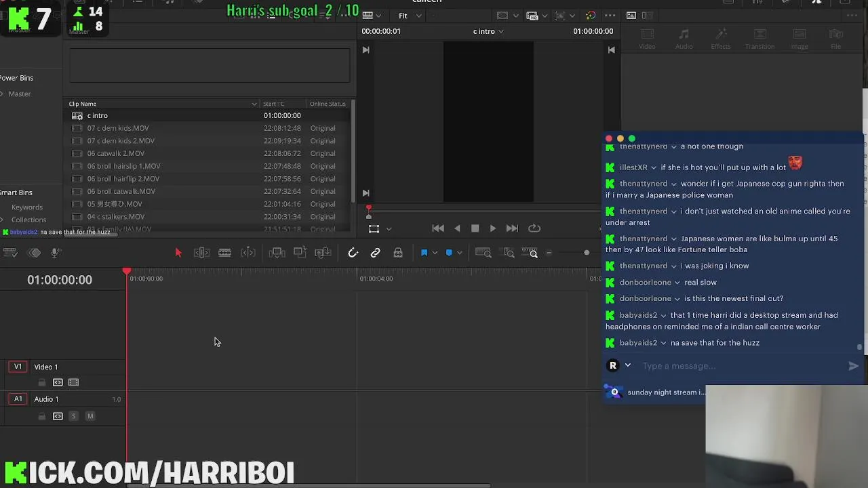Viewport: 868px width, 488px height.
Task: Select the red arrow Selection mode tool
Action: pyautogui.click(x=178, y=253)
